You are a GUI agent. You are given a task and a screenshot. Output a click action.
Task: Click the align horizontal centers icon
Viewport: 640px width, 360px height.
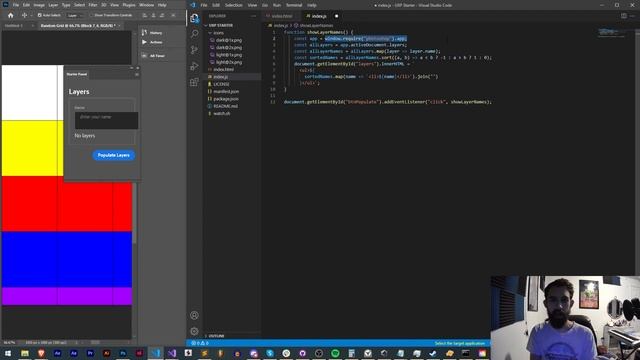click(153, 15)
